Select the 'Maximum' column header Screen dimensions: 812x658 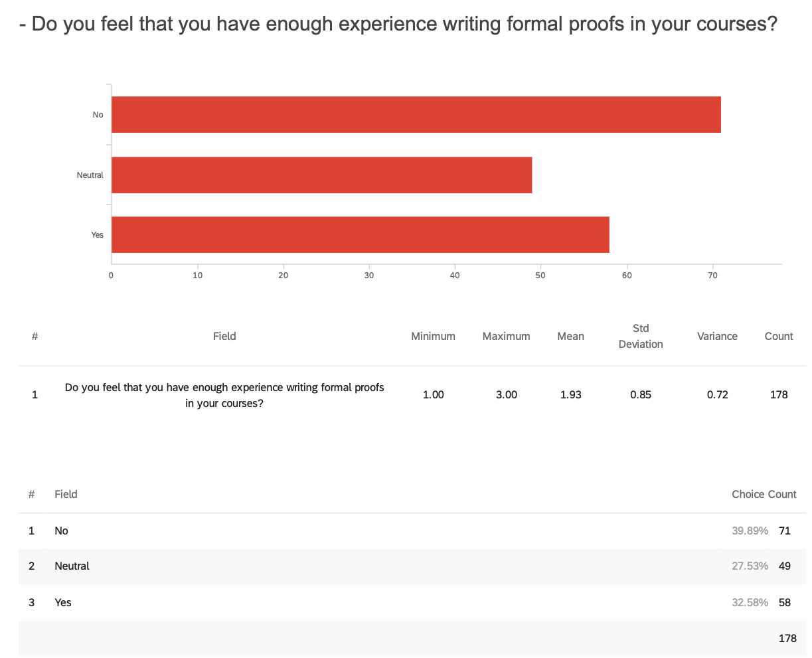click(506, 336)
